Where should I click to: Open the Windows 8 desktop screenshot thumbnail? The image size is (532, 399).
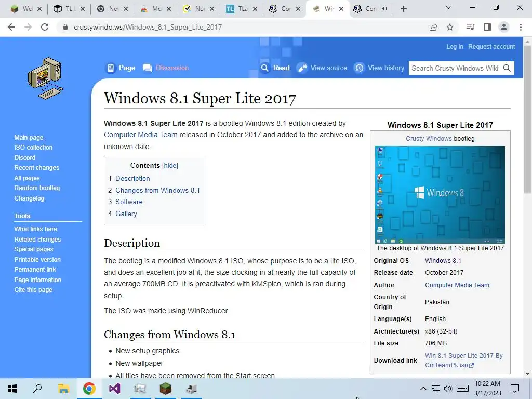click(x=440, y=195)
